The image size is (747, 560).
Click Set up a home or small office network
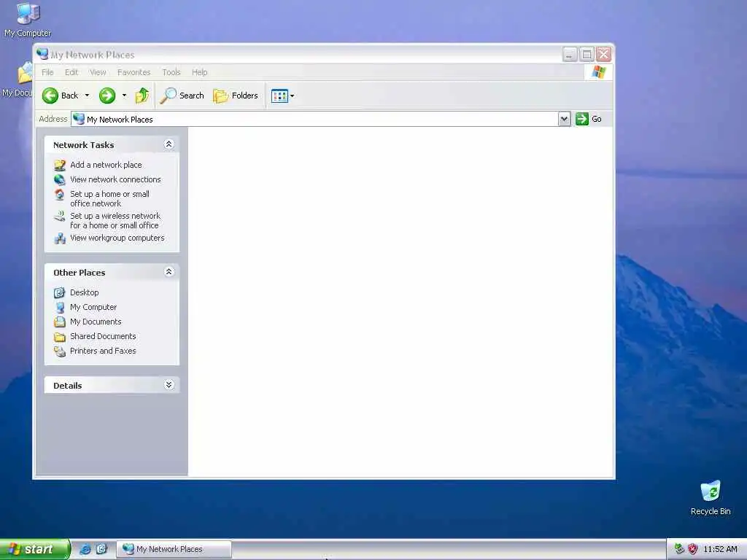109,199
